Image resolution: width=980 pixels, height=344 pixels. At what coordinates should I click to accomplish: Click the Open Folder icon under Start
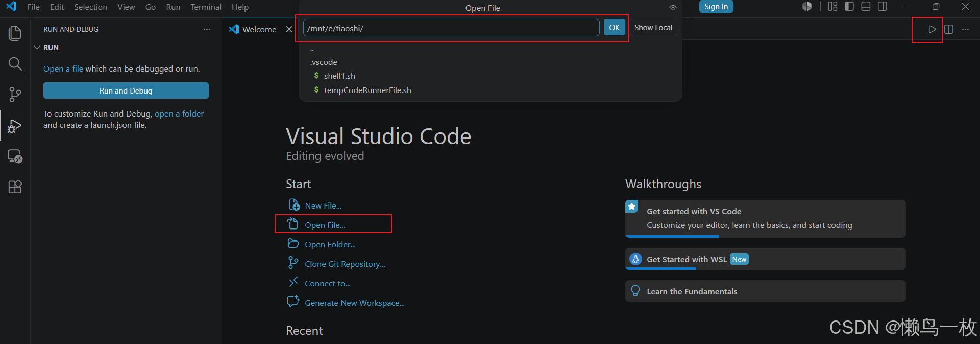pyautogui.click(x=293, y=243)
